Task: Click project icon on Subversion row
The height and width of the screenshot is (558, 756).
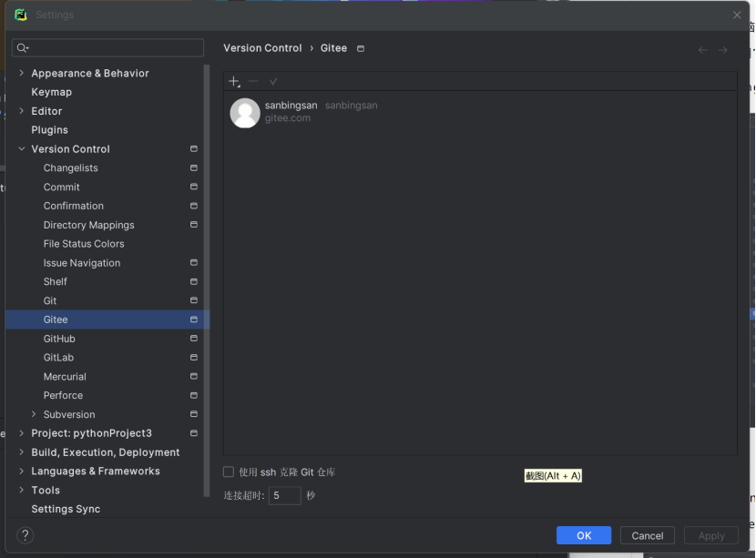Action: pos(194,414)
